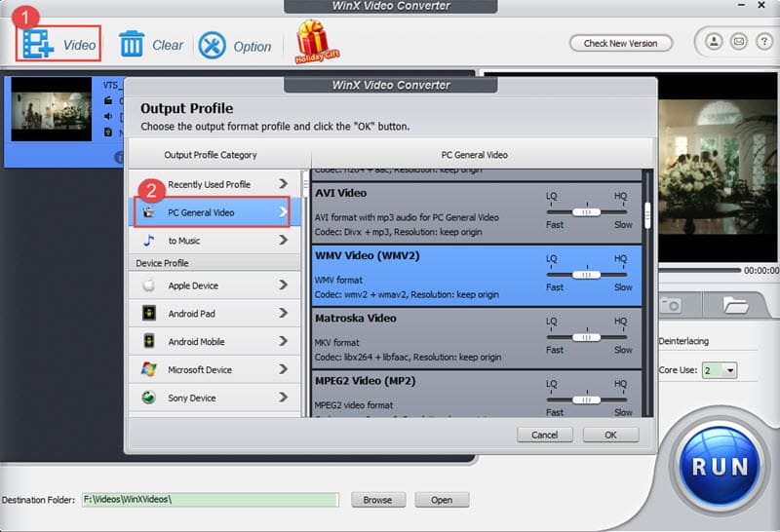Click the video preview image
Image resolution: width=780 pixels, height=532 pixels.
pos(718,169)
